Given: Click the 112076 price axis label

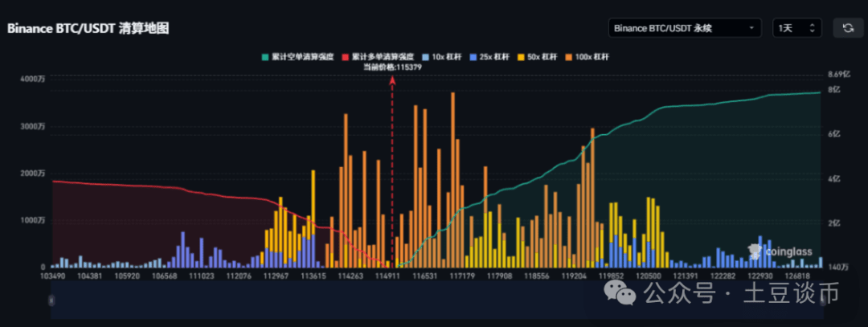Looking at the screenshot, I should coord(240,276).
